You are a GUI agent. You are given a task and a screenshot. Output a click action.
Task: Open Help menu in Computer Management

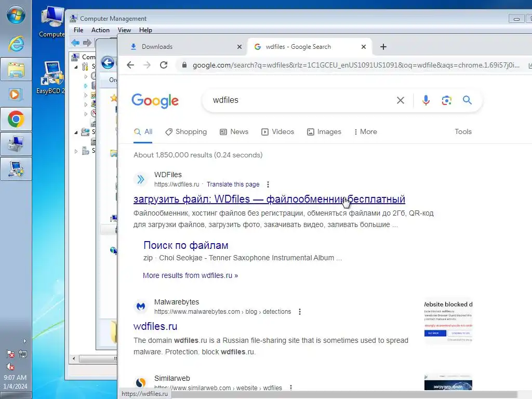145,30
